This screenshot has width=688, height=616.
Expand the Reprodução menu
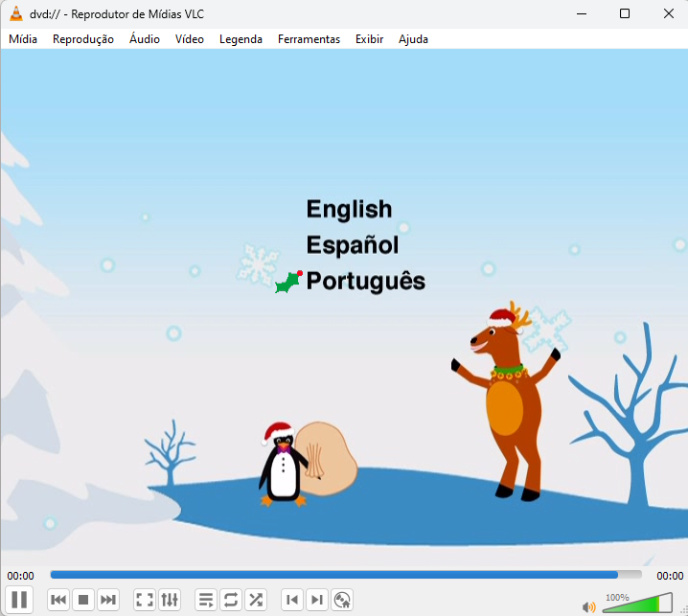pos(83,39)
